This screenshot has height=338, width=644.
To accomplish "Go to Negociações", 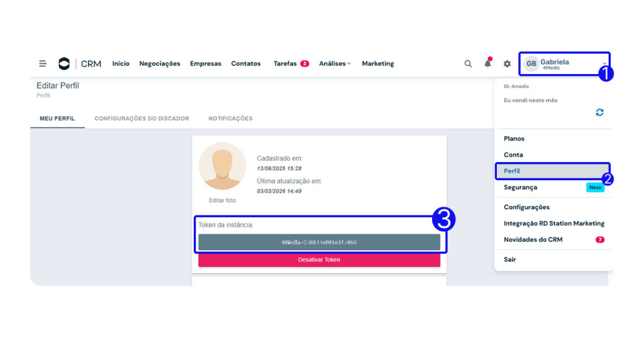I will [x=160, y=63].
